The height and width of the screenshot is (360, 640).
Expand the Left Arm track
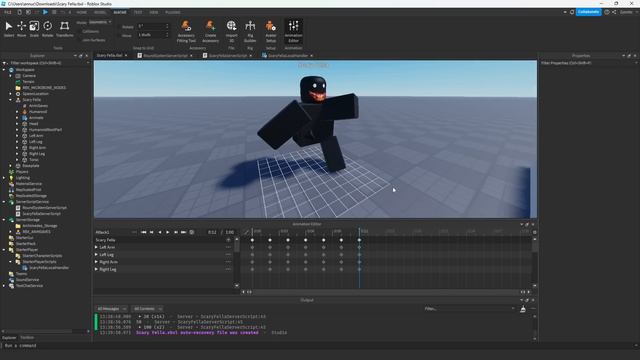[x=96, y=247]
